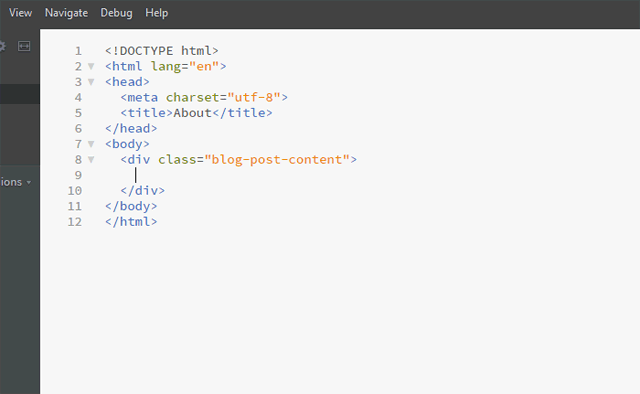Click the closing </body> tag
This screenshot has height=394, width=640.
point(131,206)
